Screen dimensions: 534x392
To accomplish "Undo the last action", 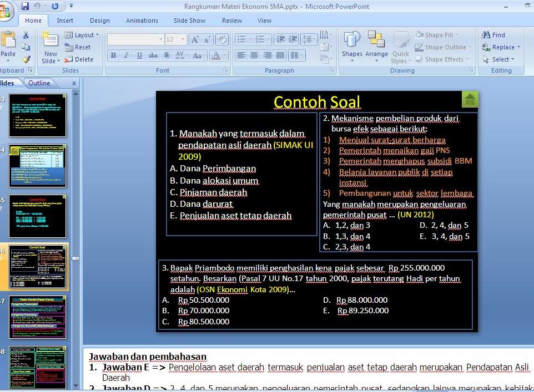I will [x=37, y=5].
